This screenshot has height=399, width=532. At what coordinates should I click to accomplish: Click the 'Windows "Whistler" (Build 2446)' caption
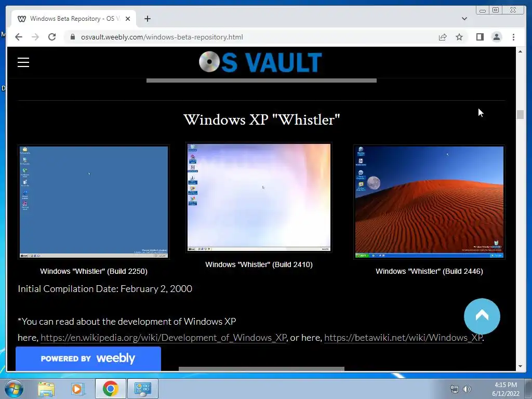tap(429, 271)
